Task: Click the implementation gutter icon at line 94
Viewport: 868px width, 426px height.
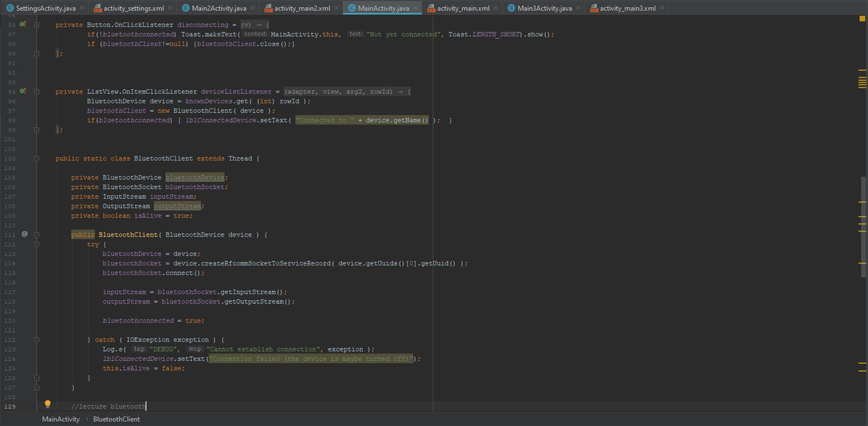Action: (22, 92)
